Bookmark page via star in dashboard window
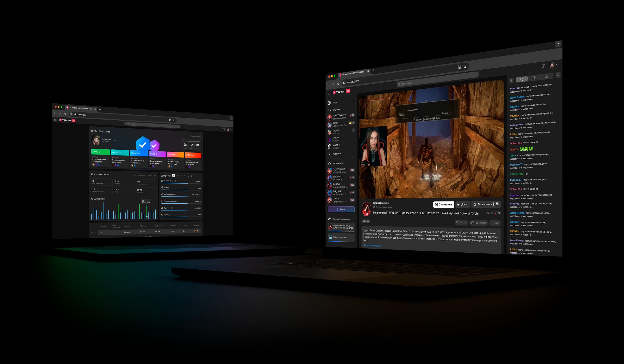The image size is (624, 364). click(174, 120)
